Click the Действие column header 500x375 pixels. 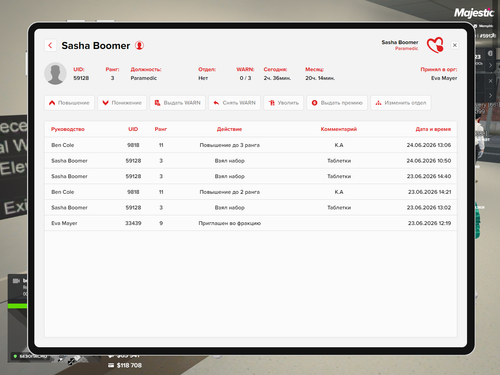tap(229, 129)
